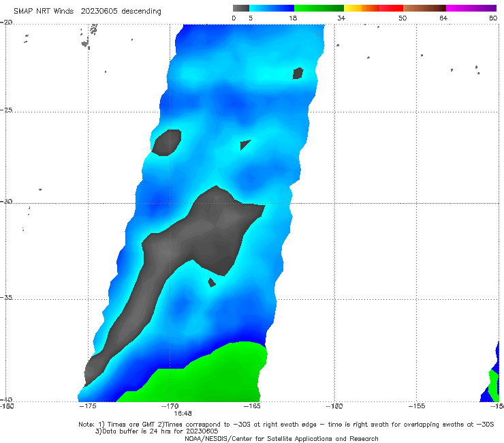Image resolution: width=504 pixels, height=443 pixels.
Task: Click the longitude label '-170'
Action: (170, 406)
